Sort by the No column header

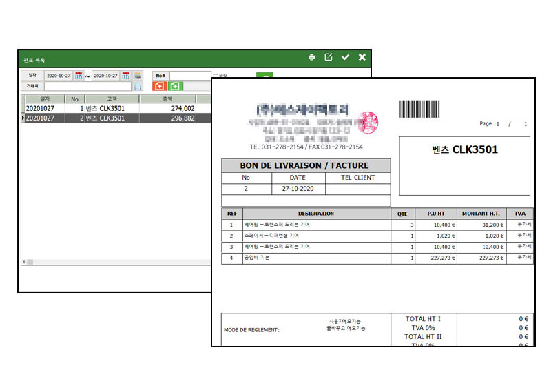(74, 99)
